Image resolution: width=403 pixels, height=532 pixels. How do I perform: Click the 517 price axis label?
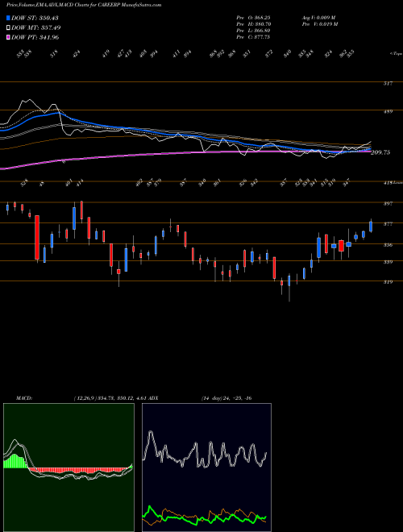388,84
